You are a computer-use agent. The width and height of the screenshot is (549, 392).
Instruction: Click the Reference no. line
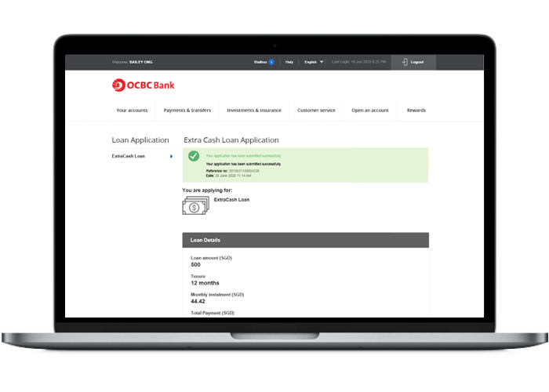[232, 171]
